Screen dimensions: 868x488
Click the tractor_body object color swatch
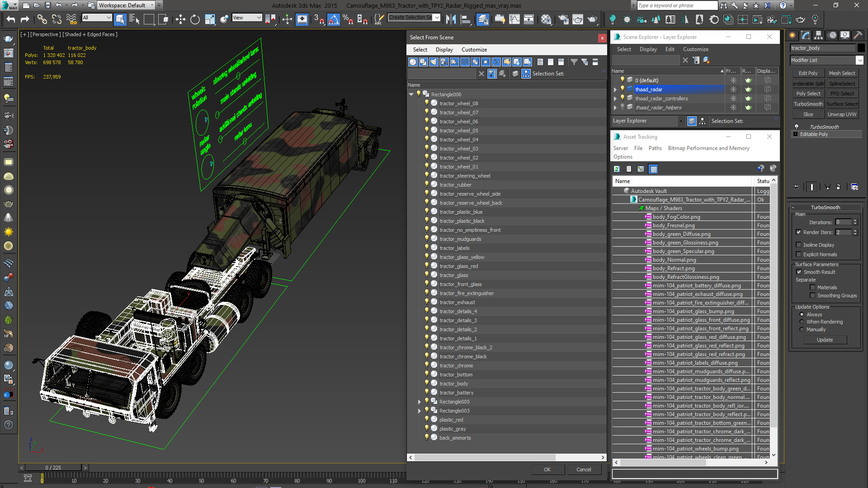(861, 48)
